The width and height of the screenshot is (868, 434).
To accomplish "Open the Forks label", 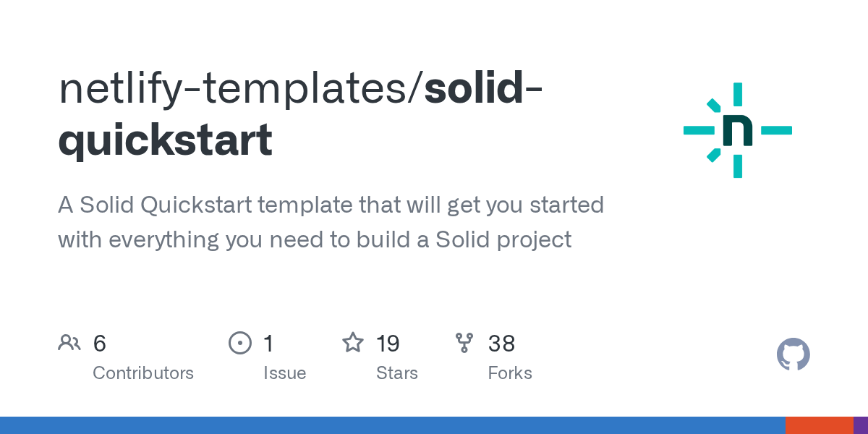I will tap(510, 373).
